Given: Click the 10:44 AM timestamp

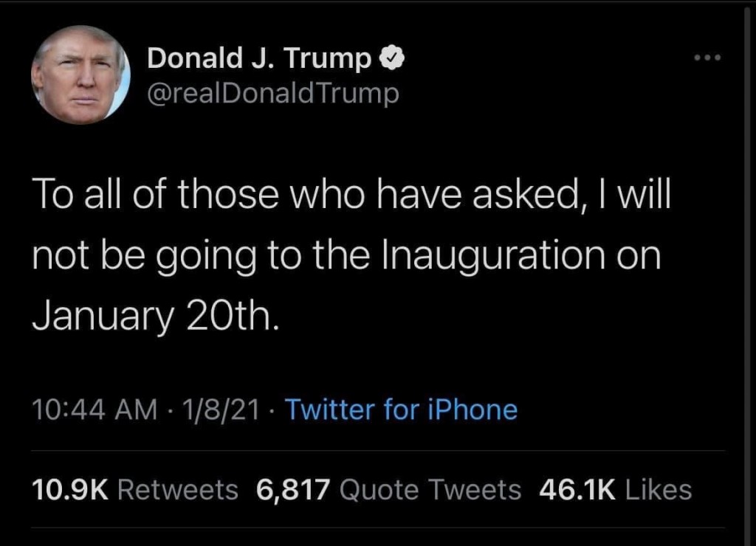Looking at the screenshot, I should (x=94, y=409).
